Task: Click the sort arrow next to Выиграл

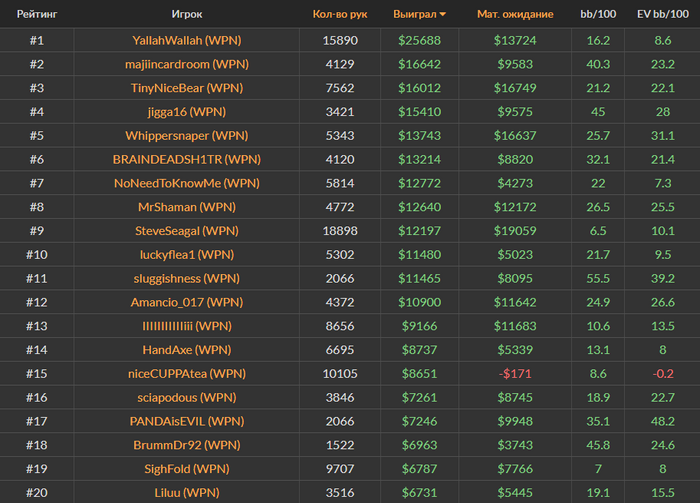Action: pos(442,14)
